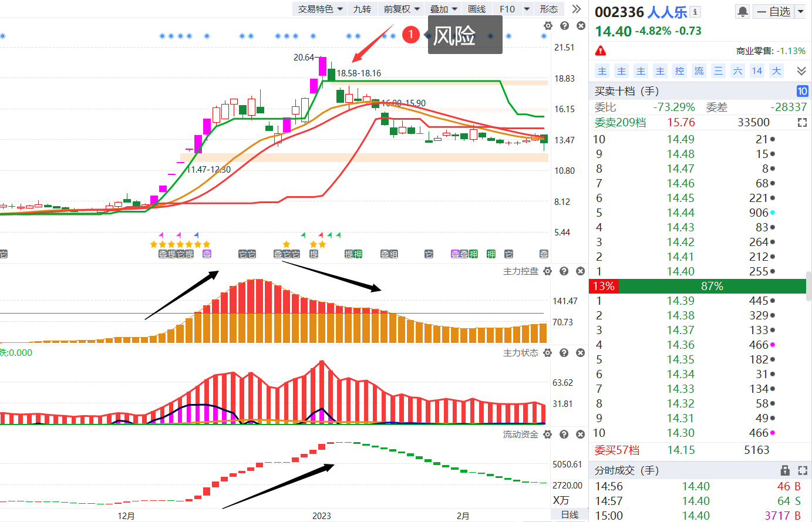The height and width of the screenshot is (522, 812).
Task: Toggle the 10-level order book badge
Action: point(802,91)
